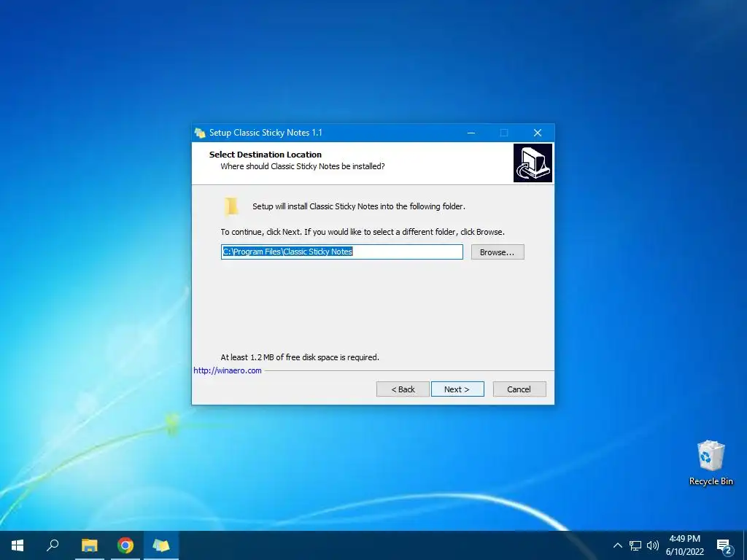Cancel the Classic Sticky Notes setup
Image resolution: width=747 pixels, height=560 pixels.
(519, 389)
